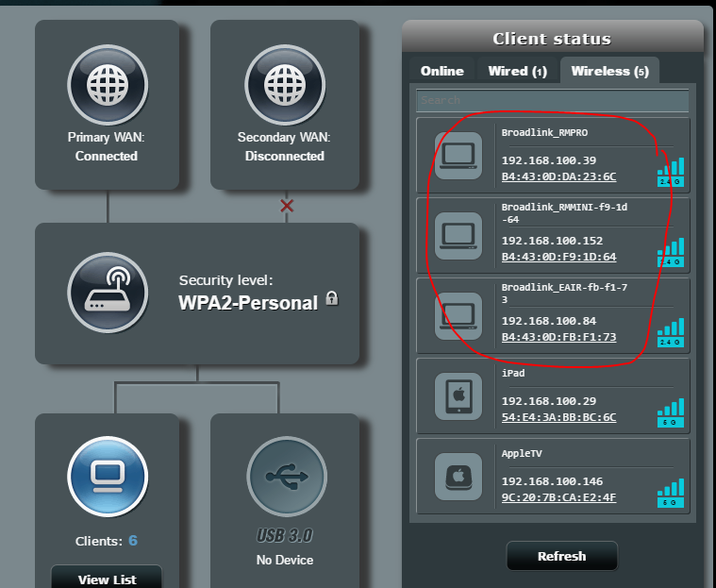Click the lock icon beside WPA2-Personal
716x588 pixels.
332,298
